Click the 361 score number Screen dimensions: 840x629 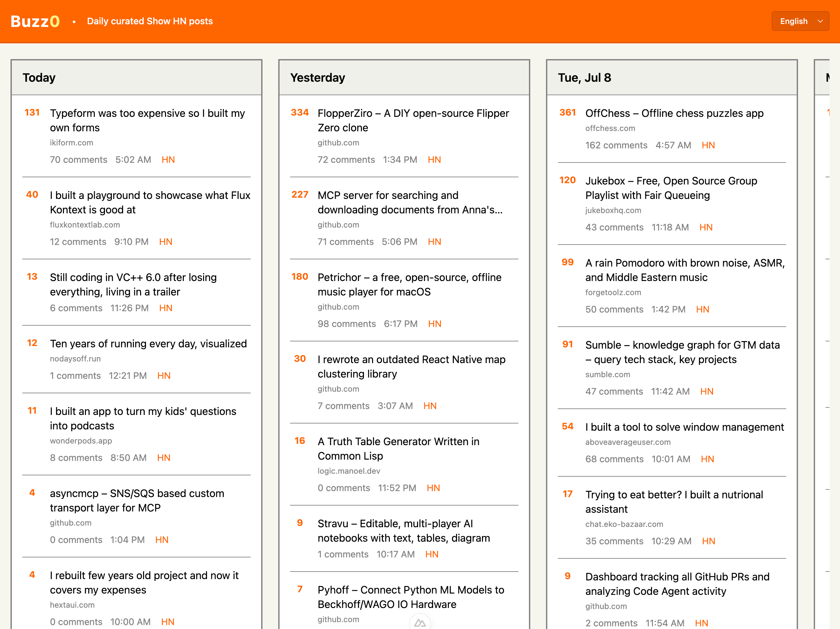(x=567, y=113)
